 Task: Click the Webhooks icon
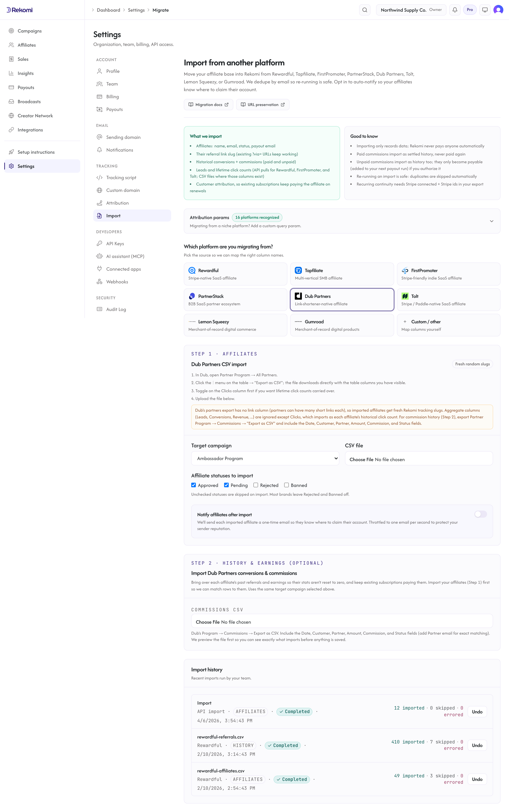(x=99, y=282)
